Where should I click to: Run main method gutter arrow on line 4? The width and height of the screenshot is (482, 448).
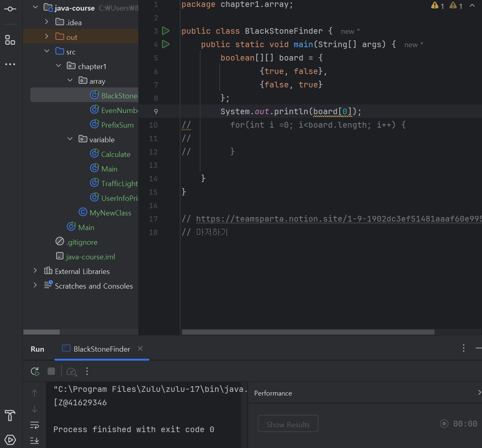click(x=166, y=44)
